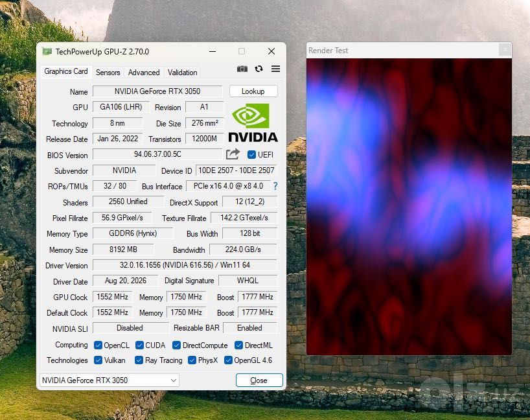Click the Close button

coord(259,380)
